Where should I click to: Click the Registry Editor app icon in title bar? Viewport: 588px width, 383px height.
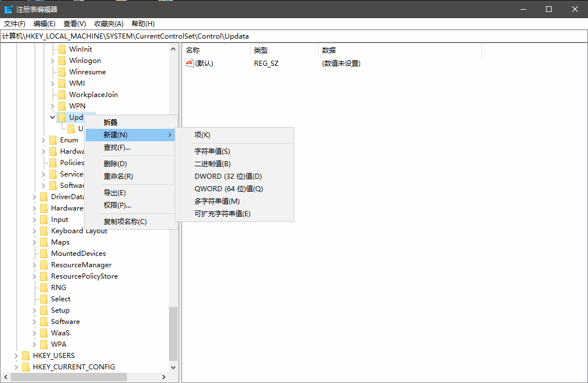coord(9,10)
